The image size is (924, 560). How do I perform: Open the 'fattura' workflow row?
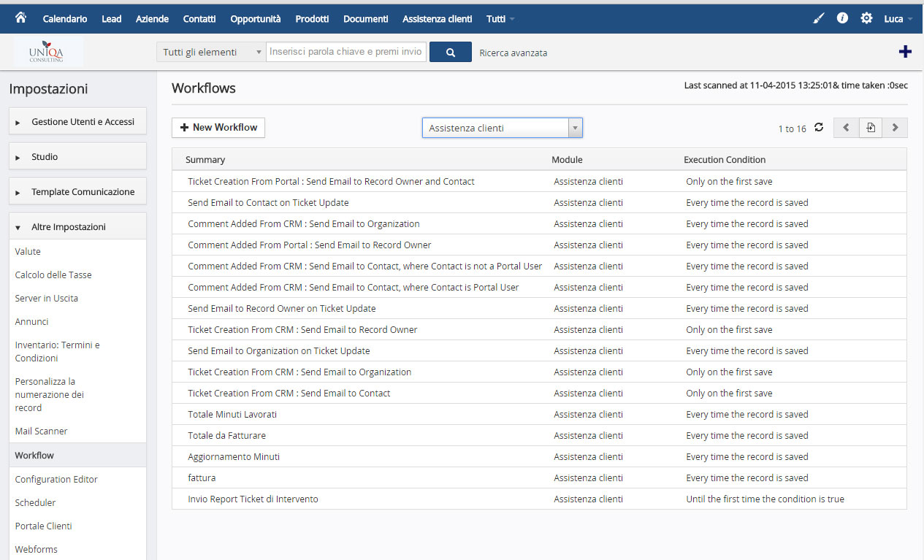(x=539, y=478)
